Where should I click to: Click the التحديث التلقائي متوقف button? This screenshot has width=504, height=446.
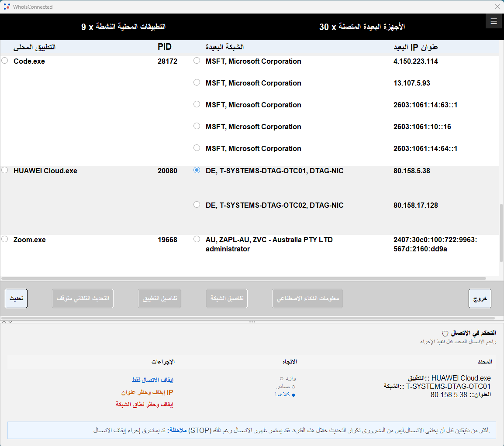tap(83, 298)
